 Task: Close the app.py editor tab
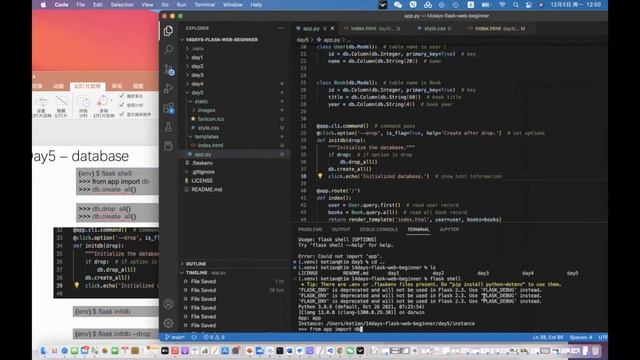pos(333,29)
